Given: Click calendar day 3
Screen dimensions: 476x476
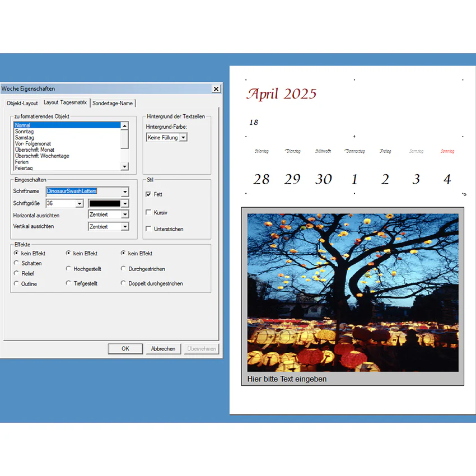Looking at the screenshot, I should pyautogui.click(x=416, y=179).
